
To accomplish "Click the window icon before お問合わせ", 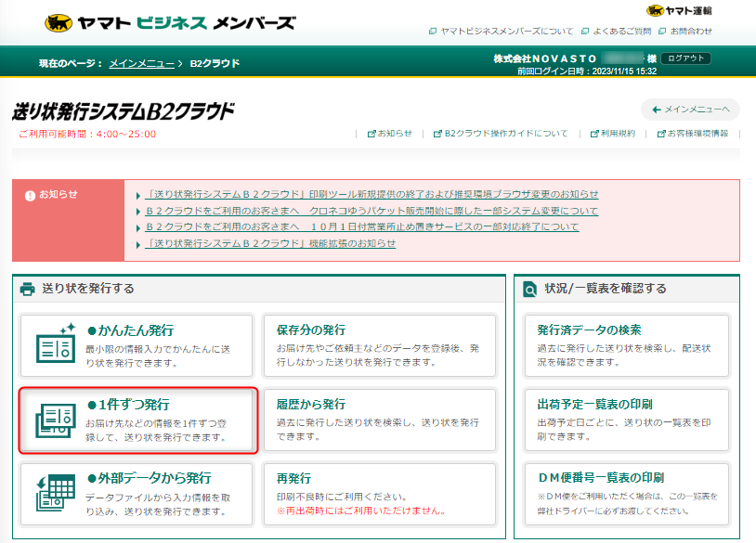I will [x=662, y=32].
